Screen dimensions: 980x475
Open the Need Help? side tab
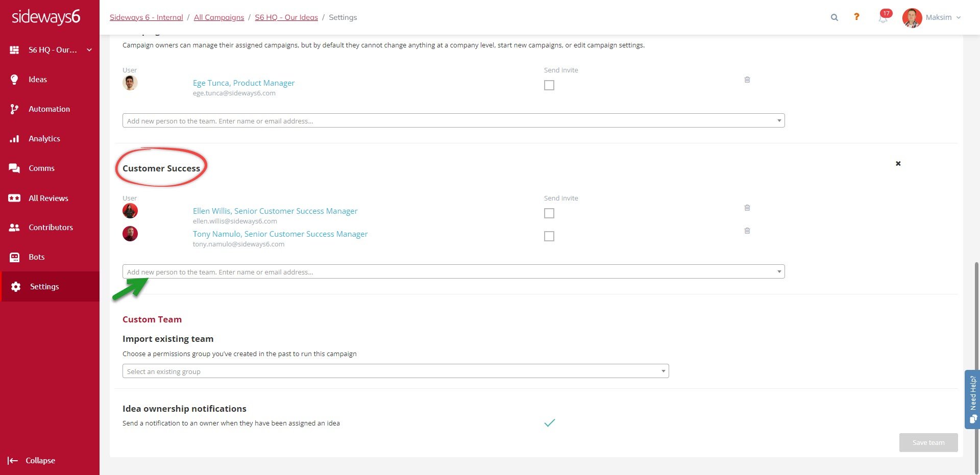click(x=972, y=399)
